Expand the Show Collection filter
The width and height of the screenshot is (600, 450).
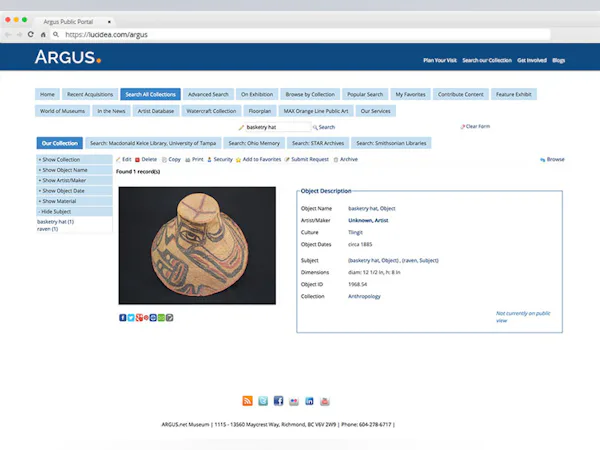coord(74,160)
